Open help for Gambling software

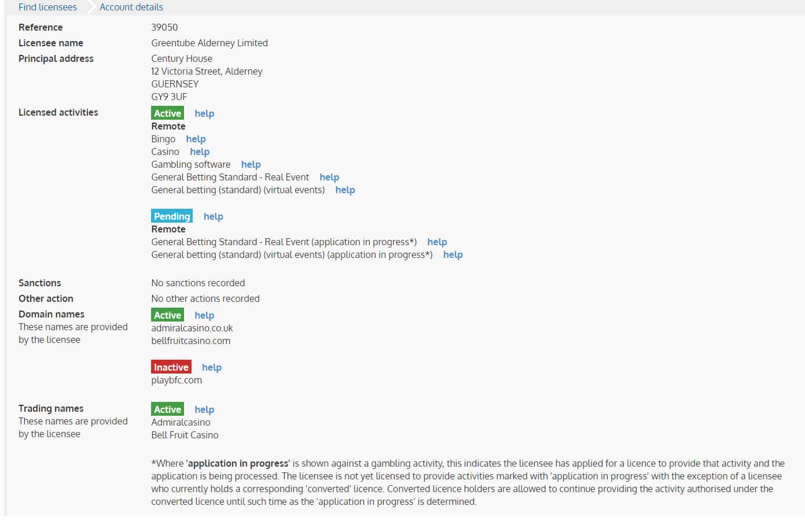(251, 164)
